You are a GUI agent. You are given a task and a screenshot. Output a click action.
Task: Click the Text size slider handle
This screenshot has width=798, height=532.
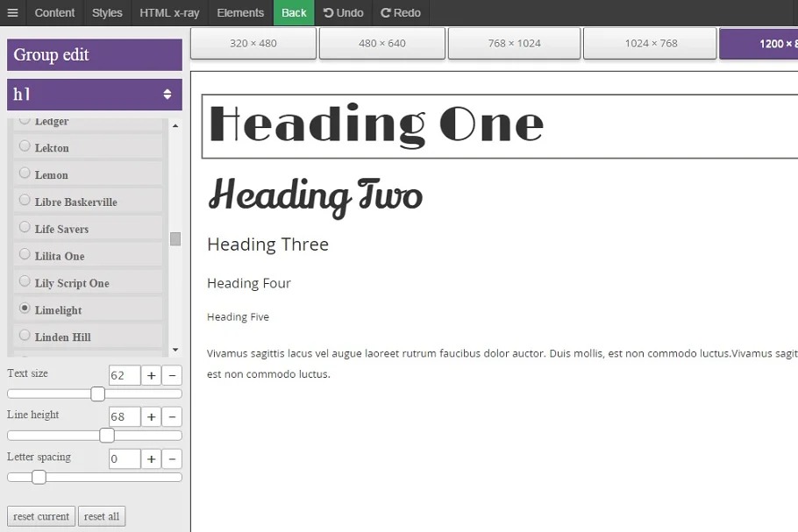point(97,394)
